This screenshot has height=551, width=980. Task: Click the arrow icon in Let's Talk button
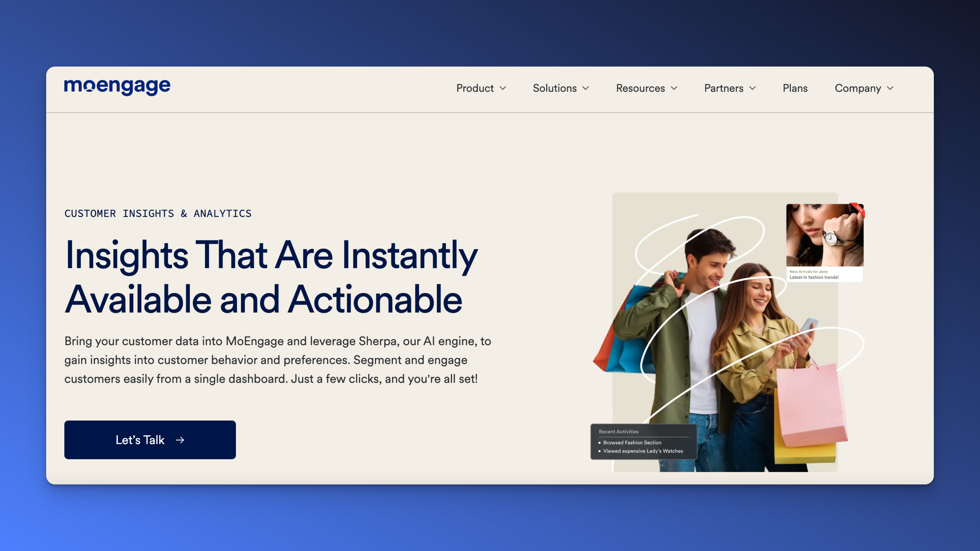coord(180,440)
